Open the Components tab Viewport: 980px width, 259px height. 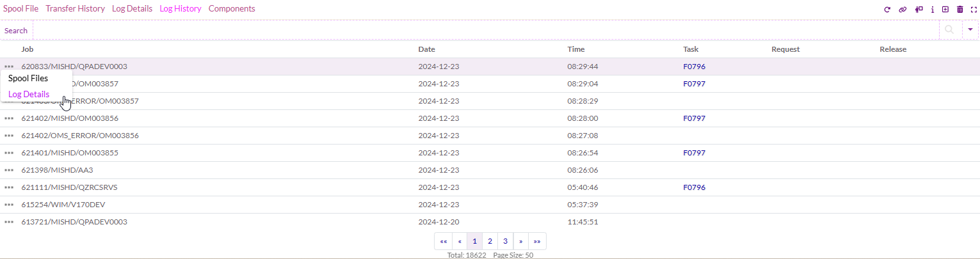click(x=232, y=9)
